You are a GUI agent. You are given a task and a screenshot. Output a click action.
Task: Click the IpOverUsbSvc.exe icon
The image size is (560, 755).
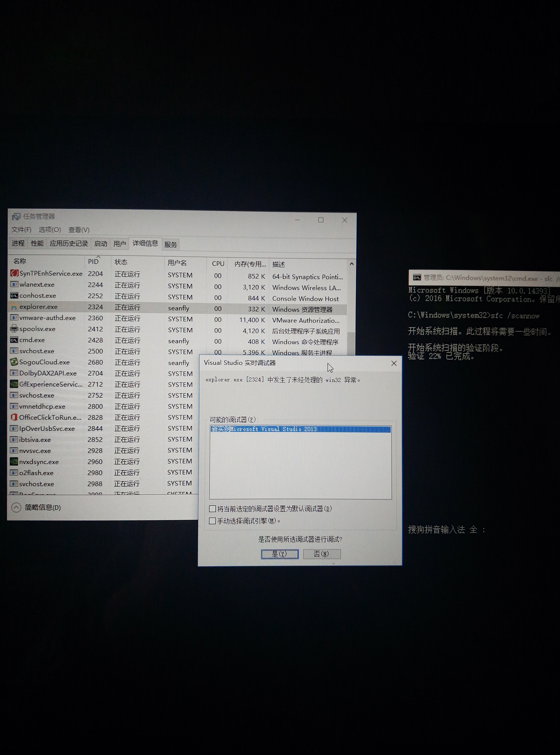[14, 428]
